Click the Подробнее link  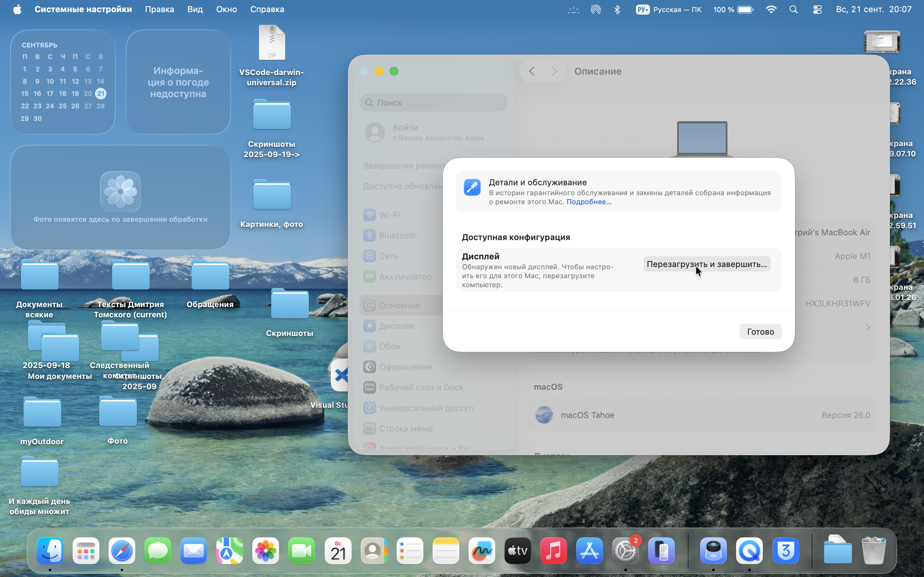[588, 202]
